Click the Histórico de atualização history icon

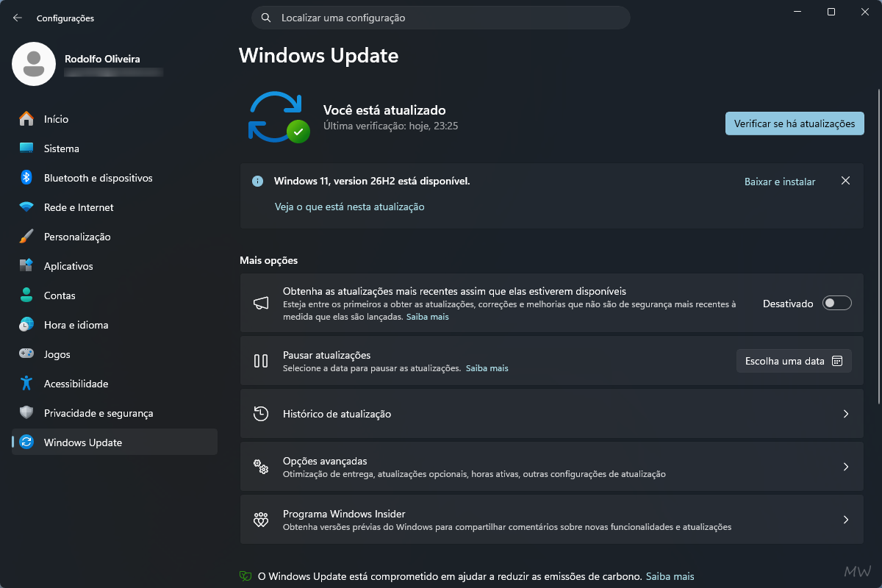261,414
